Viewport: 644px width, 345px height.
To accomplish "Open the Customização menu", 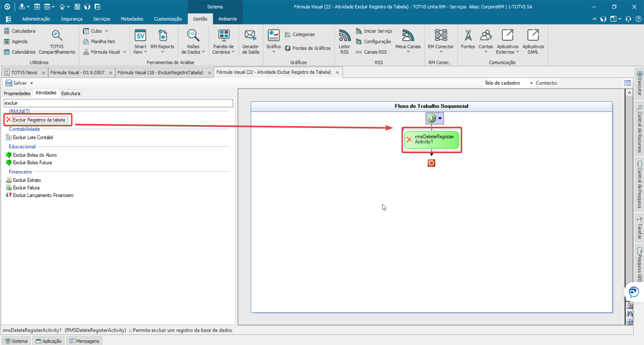I will [168, 19].
